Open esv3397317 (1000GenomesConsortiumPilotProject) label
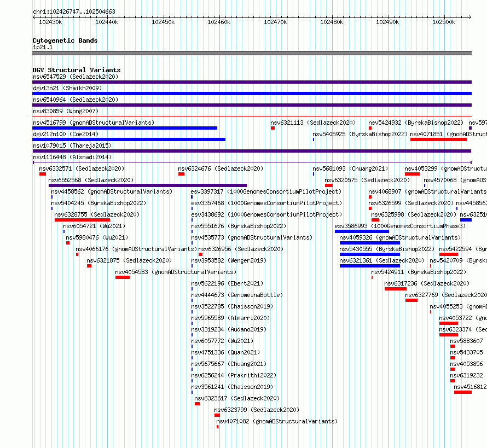Viewport: 487px width, 448px height. [x=266, y=191]
